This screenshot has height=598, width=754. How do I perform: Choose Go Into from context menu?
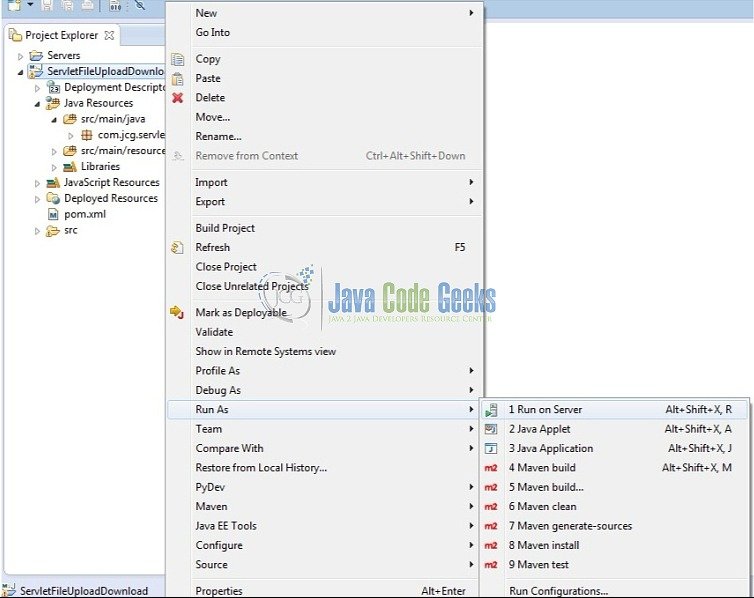(325, 32)
